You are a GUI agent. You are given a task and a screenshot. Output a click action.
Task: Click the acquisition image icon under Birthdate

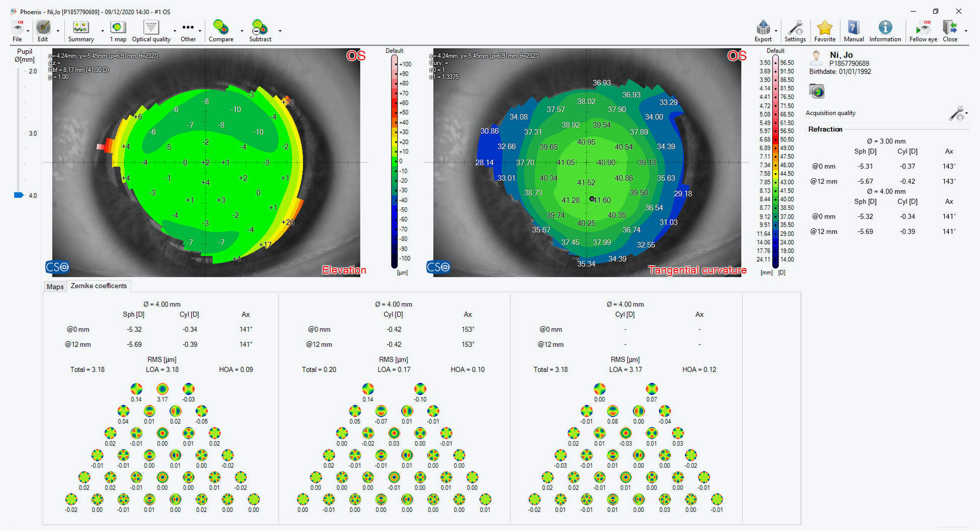click(817, 91)
